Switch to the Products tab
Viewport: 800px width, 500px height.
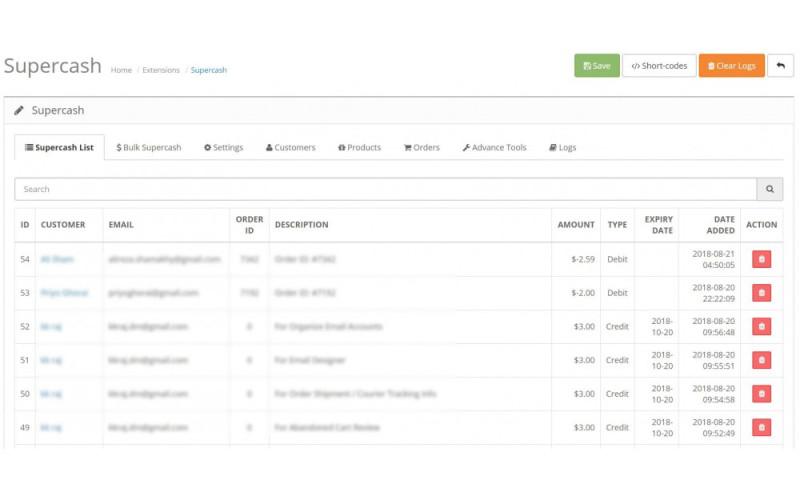359,147
